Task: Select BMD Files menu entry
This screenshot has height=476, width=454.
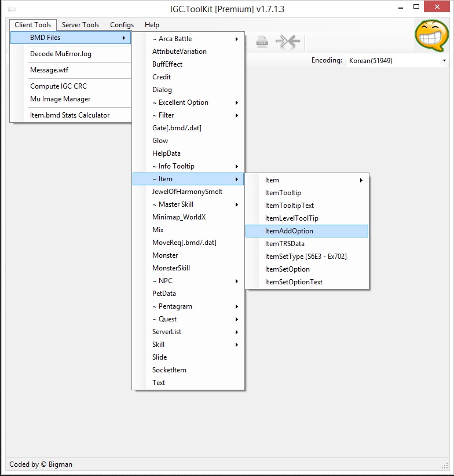Action: pos(71,38)
